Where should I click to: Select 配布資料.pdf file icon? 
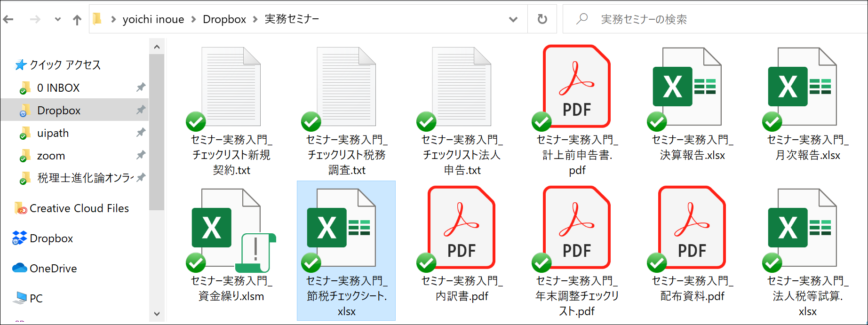coord(692,228)
